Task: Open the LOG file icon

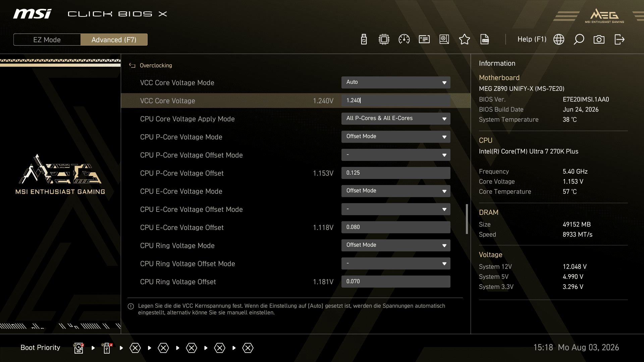Action: [x=485, y=40]
